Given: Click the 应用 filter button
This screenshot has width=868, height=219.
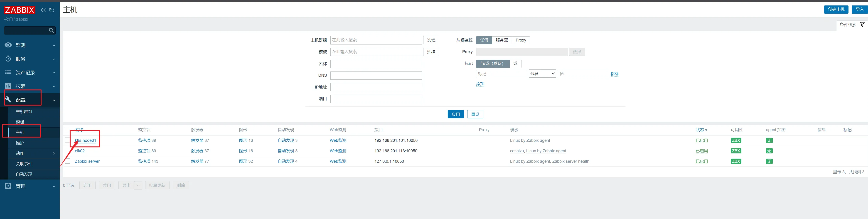Looking at the screenshot, I should (456, 114).
